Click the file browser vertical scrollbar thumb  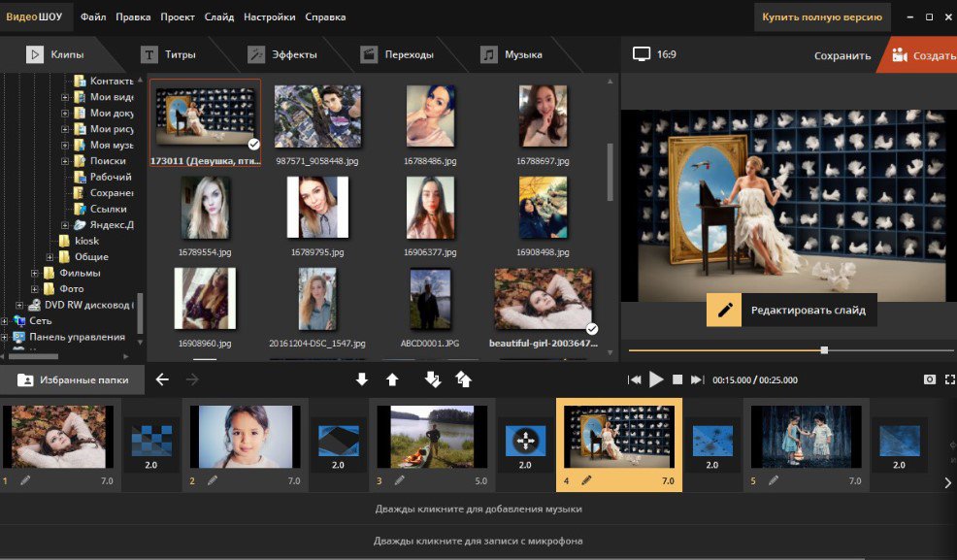click(x=610, y=173)
